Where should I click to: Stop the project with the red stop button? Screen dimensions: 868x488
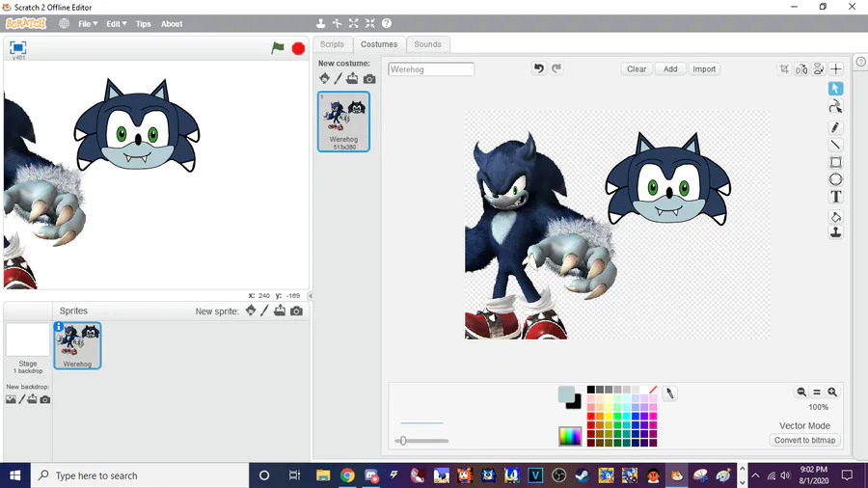[x=298, y=48]
